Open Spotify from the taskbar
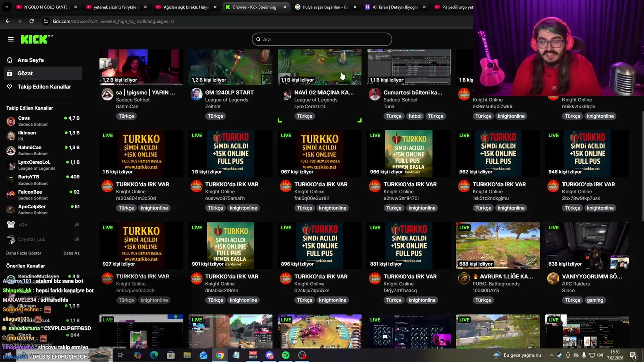This screenshot has width=644, height=362. (x=286, y=355)
